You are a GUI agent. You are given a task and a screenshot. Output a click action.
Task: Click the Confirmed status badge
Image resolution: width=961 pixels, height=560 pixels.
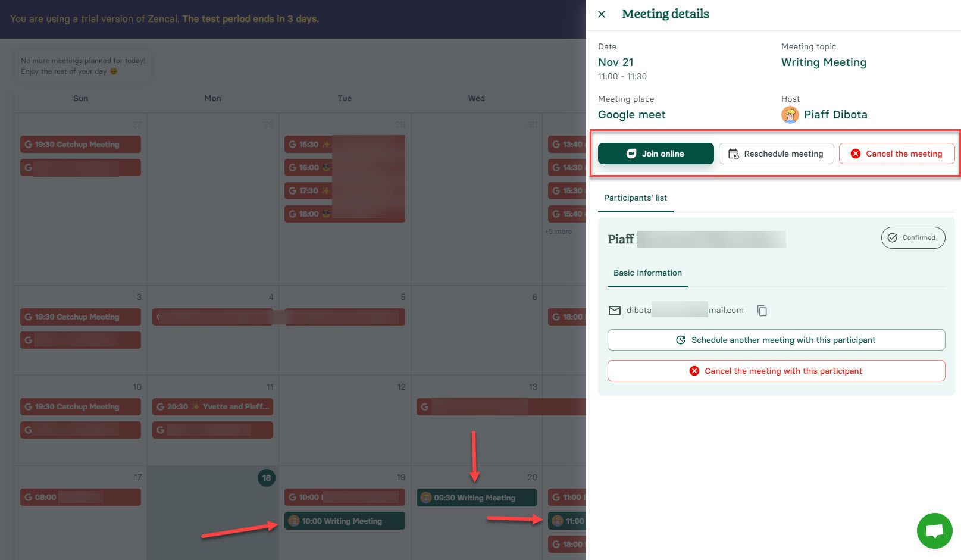(913, 238)
